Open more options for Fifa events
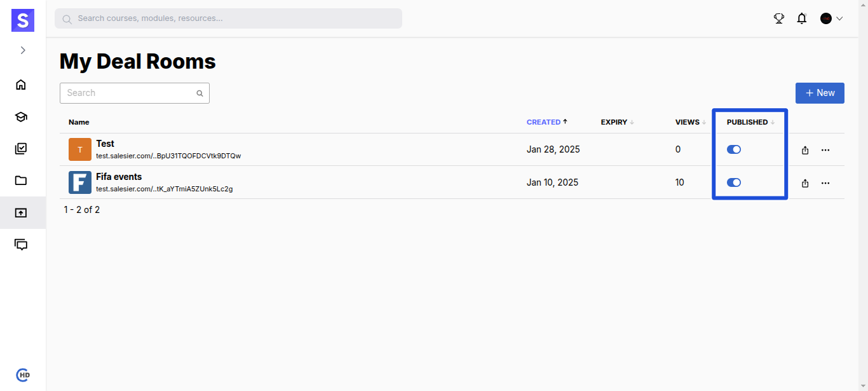 tap(825, 183)
